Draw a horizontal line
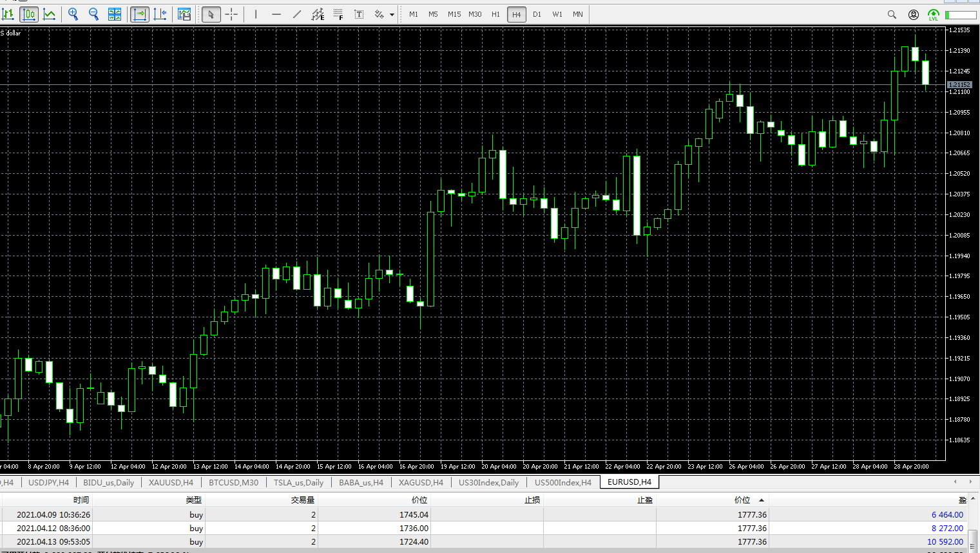The height and width of the screenshot is (553, 980). click(276, 14)
